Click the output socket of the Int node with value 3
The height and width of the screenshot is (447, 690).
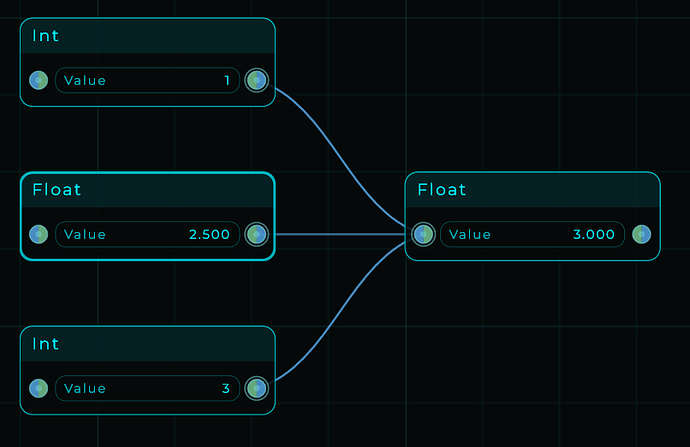tap(257, 388)
